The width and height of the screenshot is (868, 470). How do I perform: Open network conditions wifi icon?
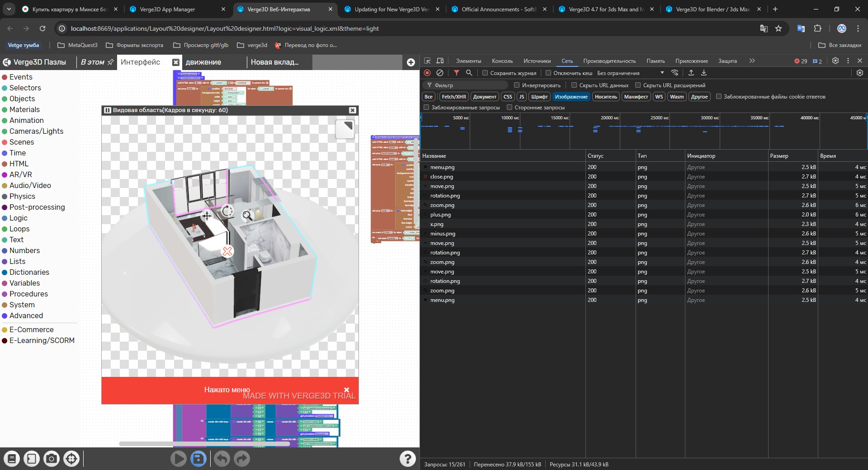(x=675, y=73)
